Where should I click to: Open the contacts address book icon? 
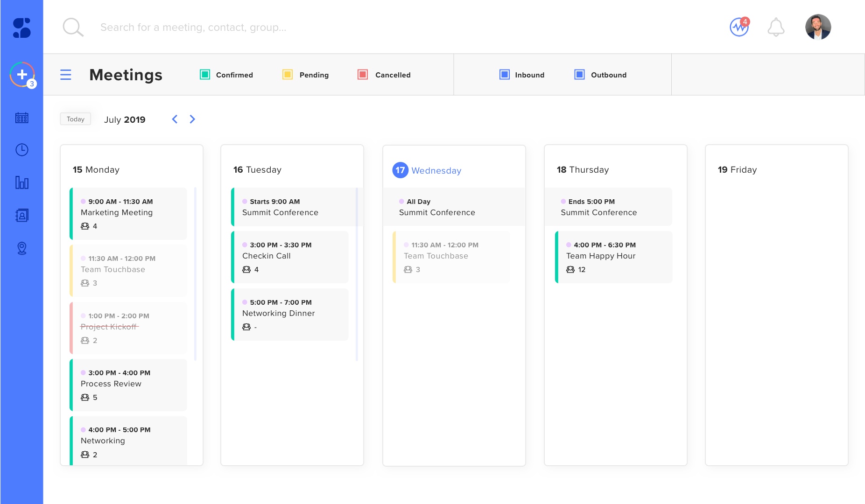click(x=22, y=215)
